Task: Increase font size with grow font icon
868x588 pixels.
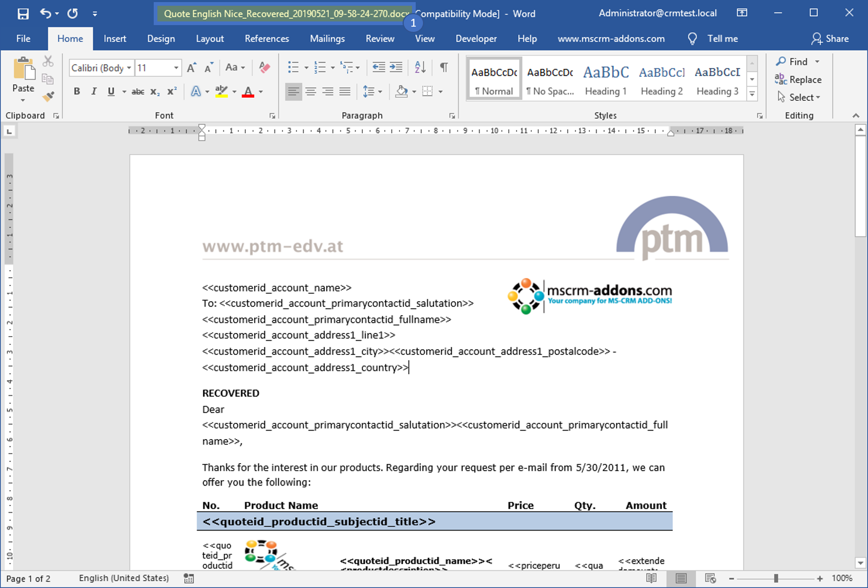Action: (191, 67)
